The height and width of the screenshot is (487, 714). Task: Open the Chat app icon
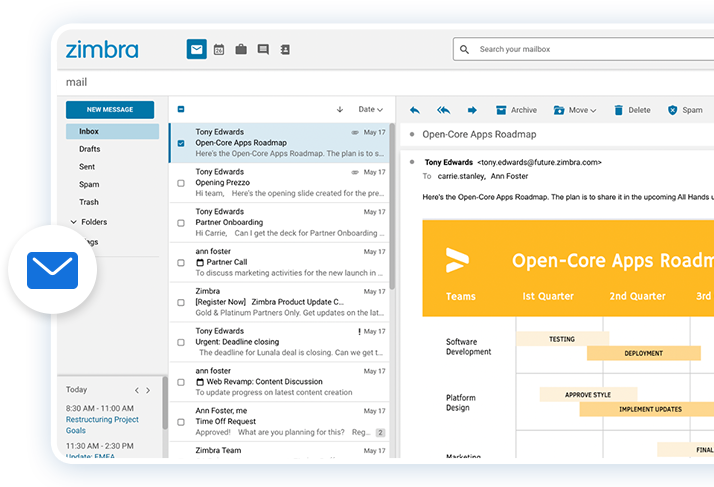tap(263, 49)
